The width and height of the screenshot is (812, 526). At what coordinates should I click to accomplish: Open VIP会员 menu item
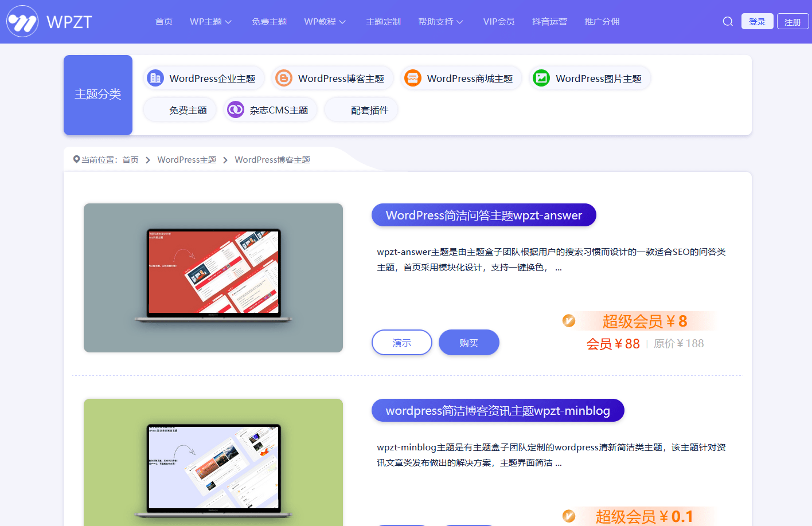499,21
